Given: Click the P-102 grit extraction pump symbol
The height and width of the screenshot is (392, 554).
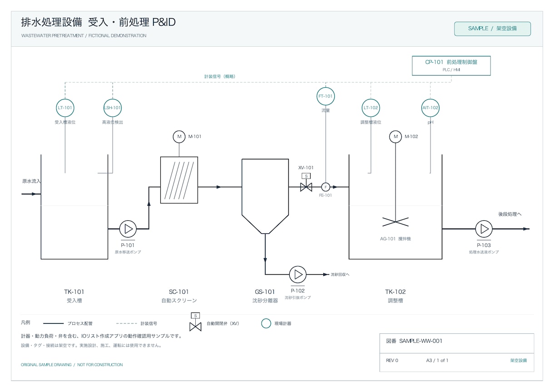Looking at the screenshot, I should click(298, 274).
